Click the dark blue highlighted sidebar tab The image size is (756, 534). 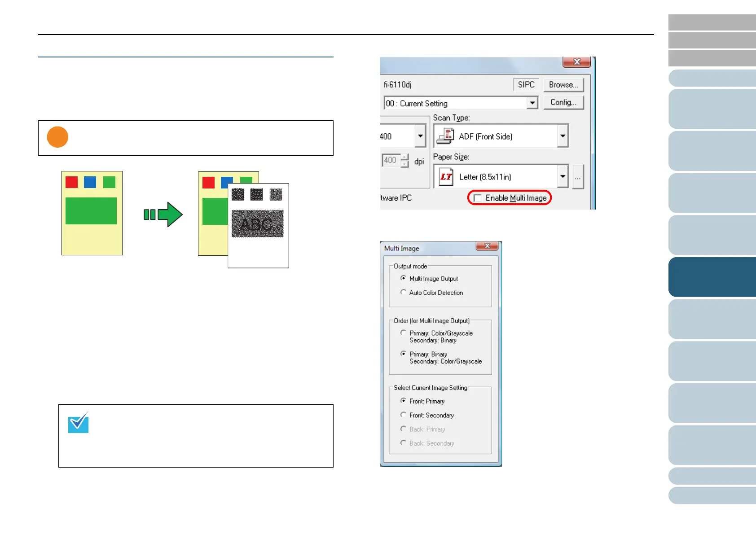712,277
